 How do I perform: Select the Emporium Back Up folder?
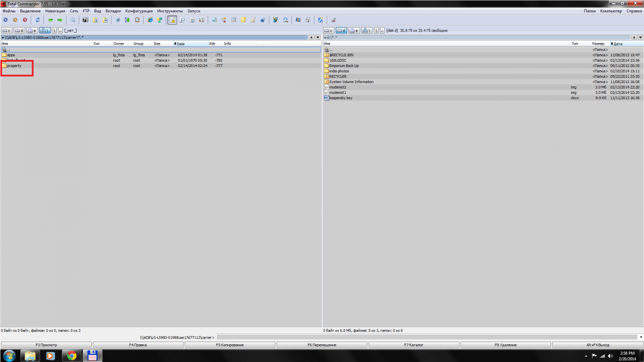[x=343, y=66]
